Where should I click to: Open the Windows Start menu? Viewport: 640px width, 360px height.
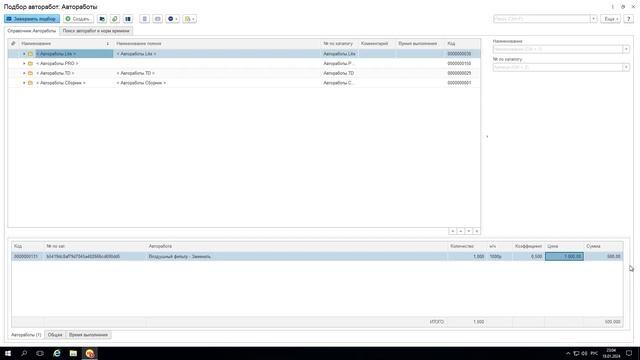coord(8,353)
